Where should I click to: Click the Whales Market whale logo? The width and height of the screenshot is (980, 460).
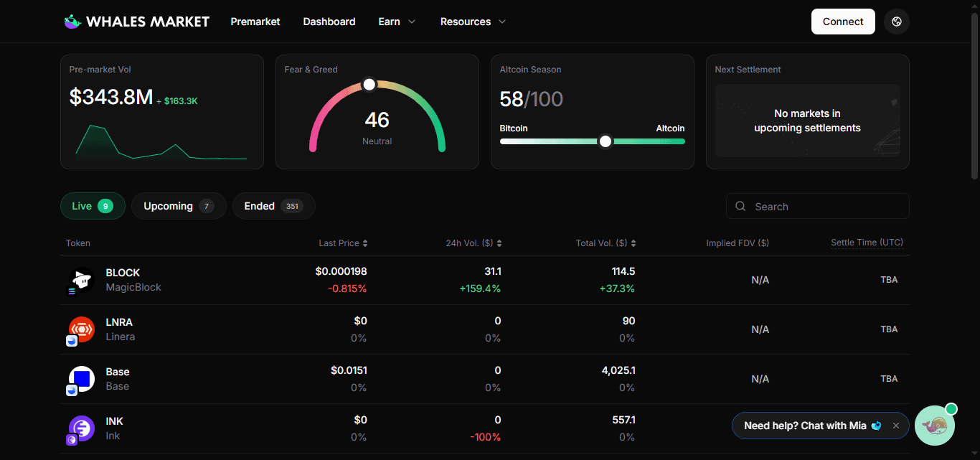pyautogui.click(x=72, y=22)
